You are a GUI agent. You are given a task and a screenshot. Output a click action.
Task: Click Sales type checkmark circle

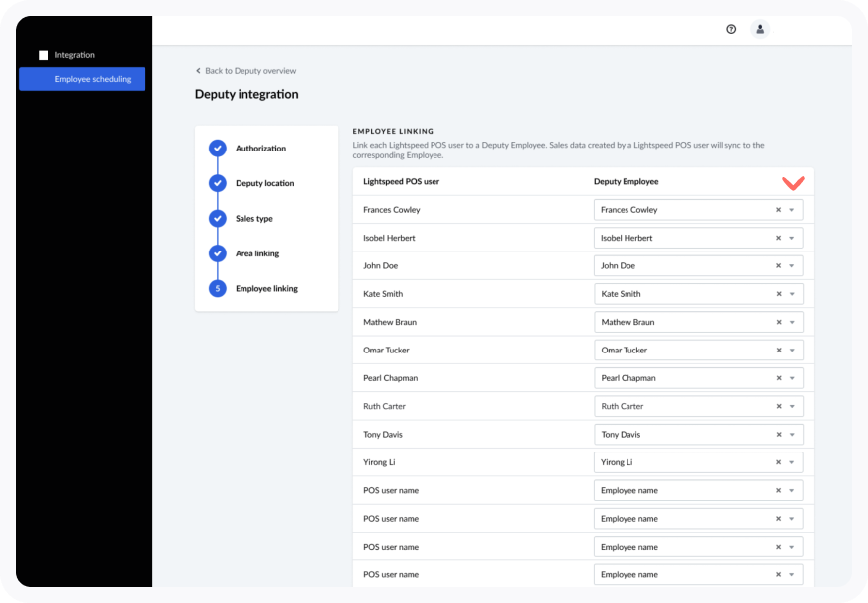click(218, 219)
